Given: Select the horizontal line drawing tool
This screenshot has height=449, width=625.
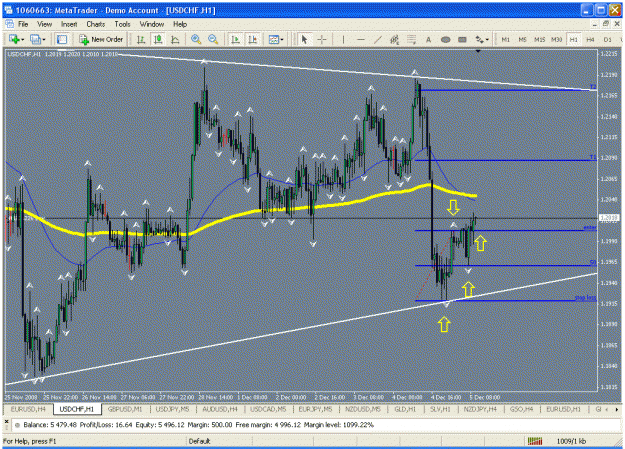Looking at the screenshot, I should pyautogui.click(x=361, y=39).
